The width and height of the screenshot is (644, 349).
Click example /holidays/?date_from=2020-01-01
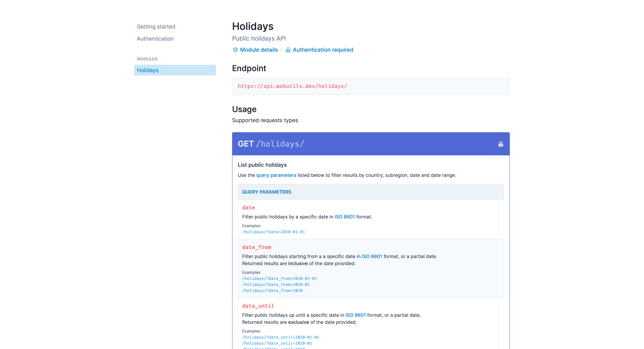click(279, 279)
